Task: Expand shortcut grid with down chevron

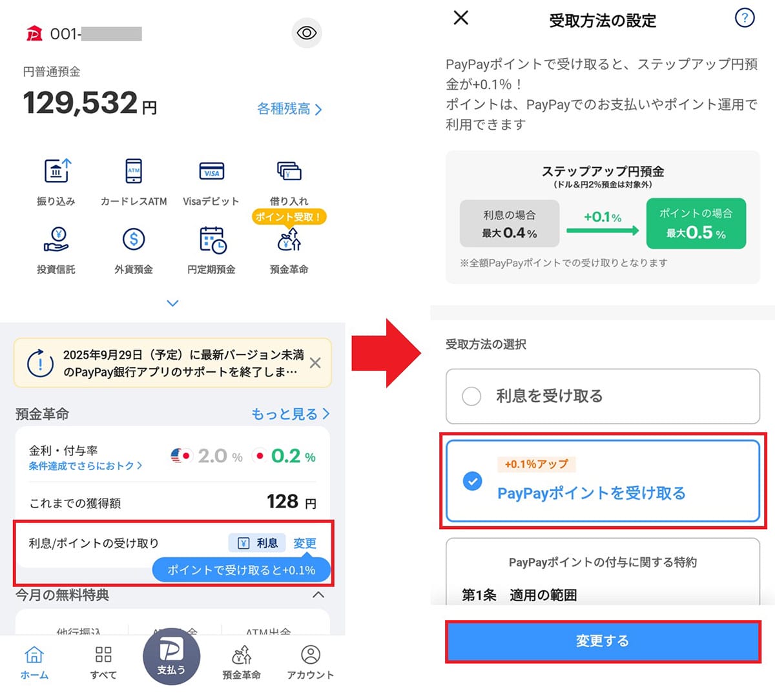Action: pos(172,303)
